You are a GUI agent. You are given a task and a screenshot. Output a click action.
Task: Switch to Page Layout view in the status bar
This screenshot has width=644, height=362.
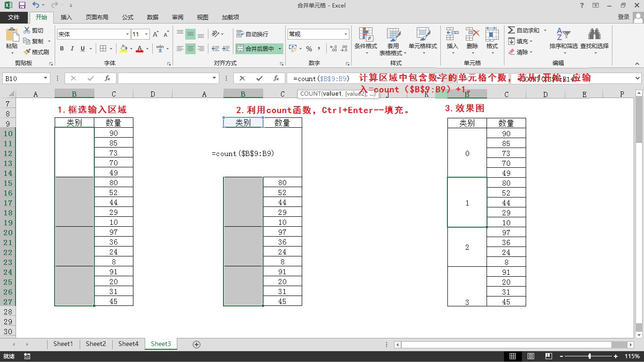coord(531,356)
